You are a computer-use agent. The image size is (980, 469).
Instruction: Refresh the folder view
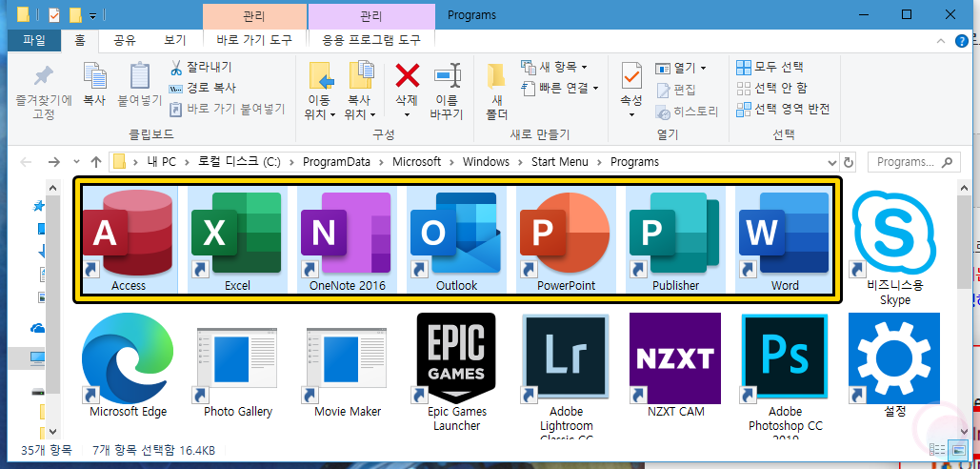click(x=849, y=163)
